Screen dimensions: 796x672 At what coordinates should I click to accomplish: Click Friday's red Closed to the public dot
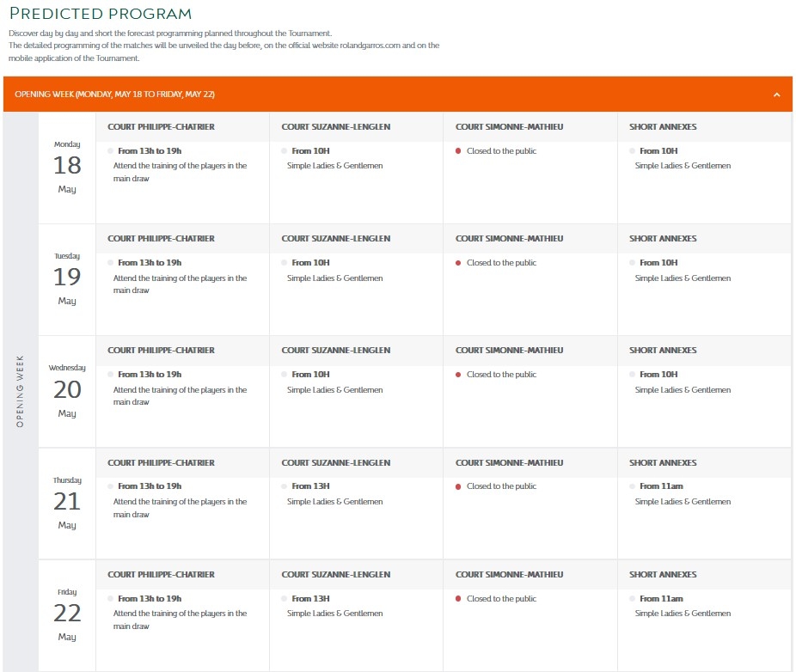coord(458,599)
